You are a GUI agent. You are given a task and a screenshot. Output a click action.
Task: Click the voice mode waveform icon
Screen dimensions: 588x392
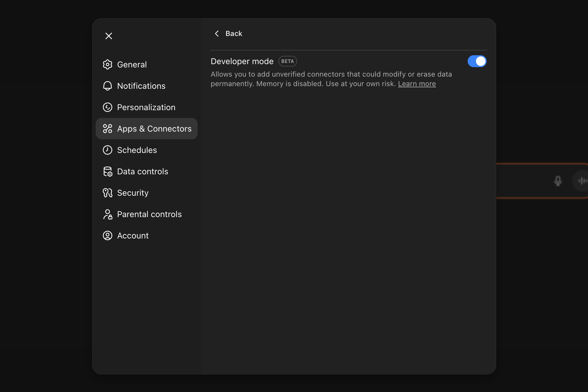tap(582, 181)
